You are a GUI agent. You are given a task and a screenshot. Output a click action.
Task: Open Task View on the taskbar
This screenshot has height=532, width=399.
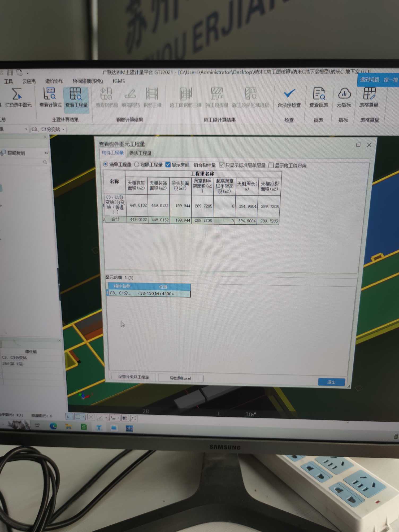coord(38,425)
